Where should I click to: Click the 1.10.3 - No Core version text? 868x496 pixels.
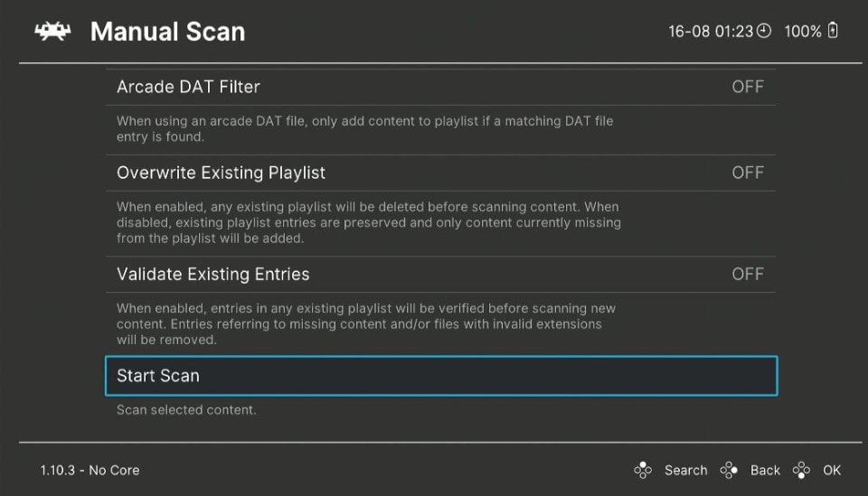click(x=90, y=470)
